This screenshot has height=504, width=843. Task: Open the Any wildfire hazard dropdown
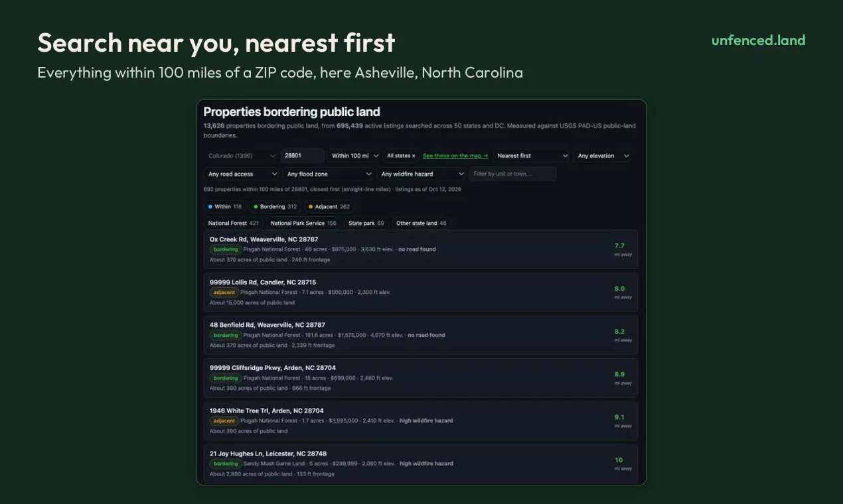(x=421, y=174)
